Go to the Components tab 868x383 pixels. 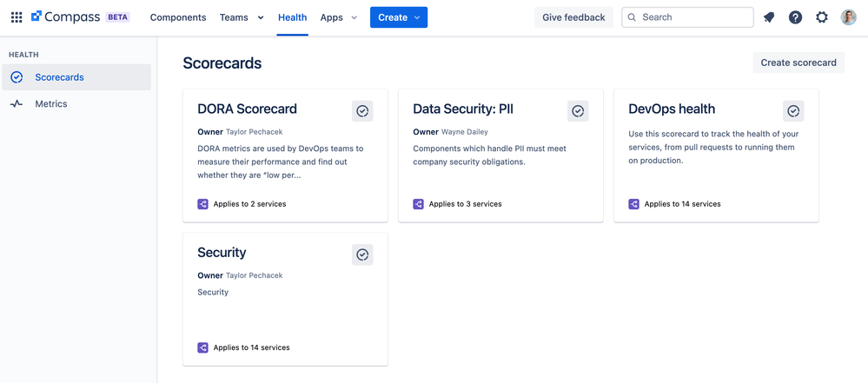click(178, 17)
